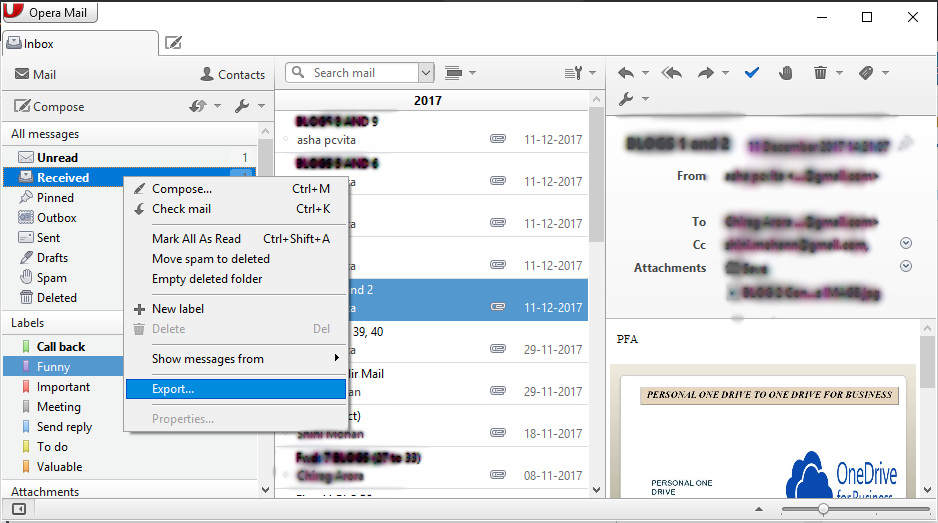Click the zoom slider handle
The width and height of the screenshot is (938, 523).
coord(823,509)
